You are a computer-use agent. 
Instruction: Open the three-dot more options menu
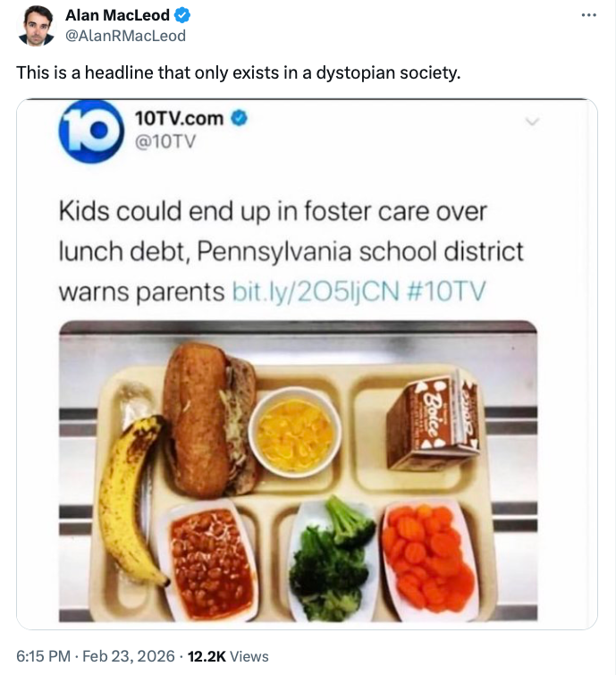click(588, 15)
